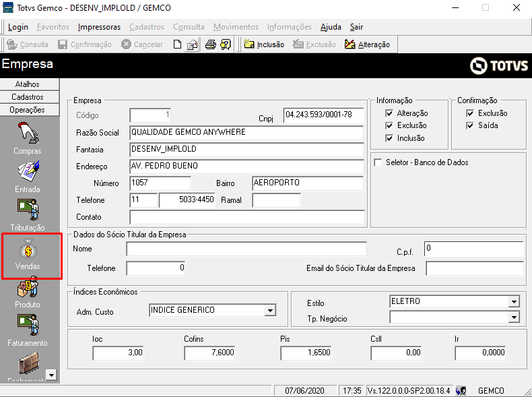The height and width of the screenshot is (397, 532).
Task: Open the Entrada module icon
Action: pyautogui.click(x=28, y=171)
